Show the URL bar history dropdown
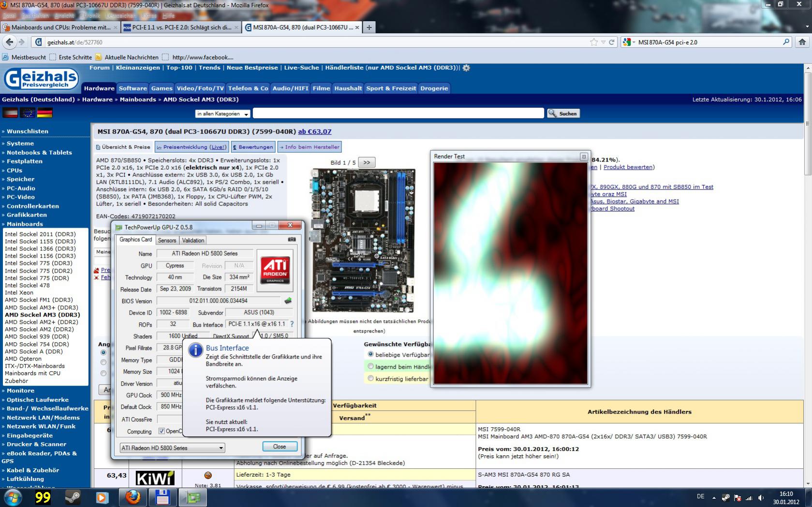Viewport: 812px width, 507px height. (x=603, y=43)
